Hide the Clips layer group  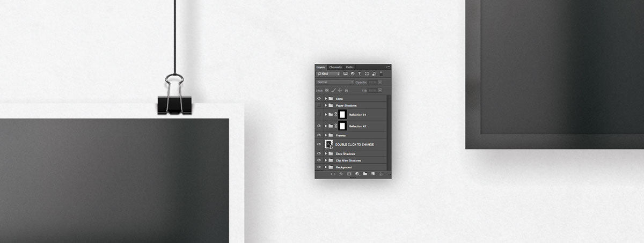click(x=319, y=99)
